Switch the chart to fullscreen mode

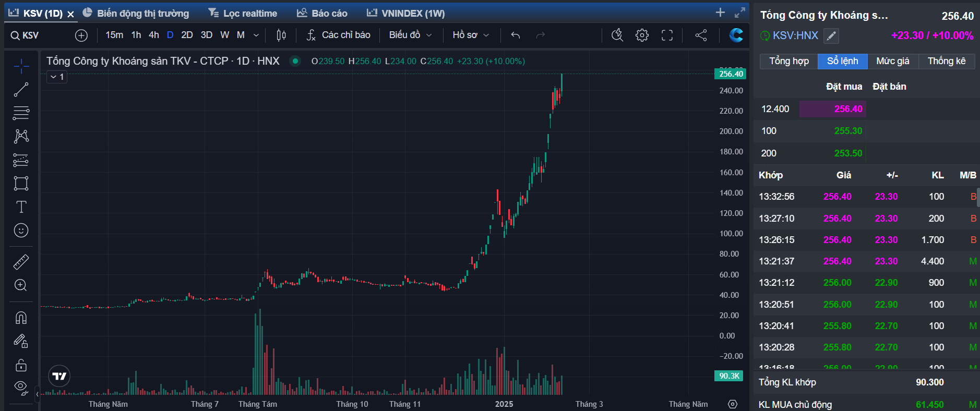tap(667, 35)
